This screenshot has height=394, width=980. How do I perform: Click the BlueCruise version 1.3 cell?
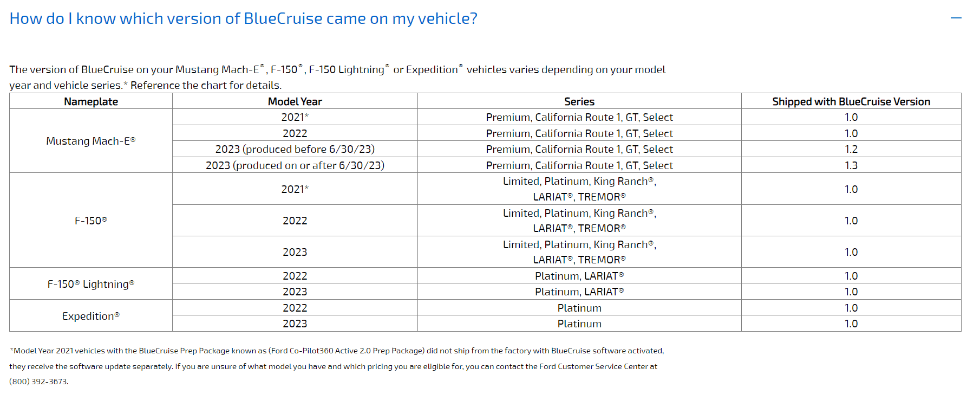coord(851,165)
